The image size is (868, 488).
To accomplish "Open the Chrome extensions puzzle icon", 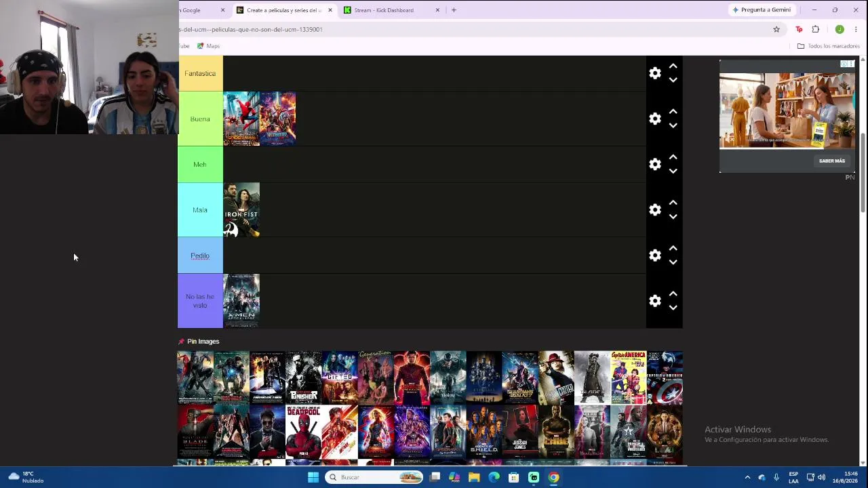I will click(816, 29).
